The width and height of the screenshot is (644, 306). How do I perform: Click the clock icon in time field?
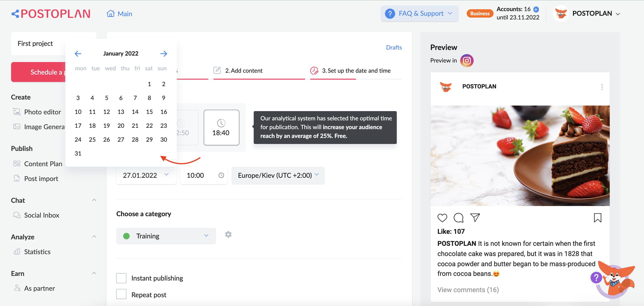click(221, 175)
